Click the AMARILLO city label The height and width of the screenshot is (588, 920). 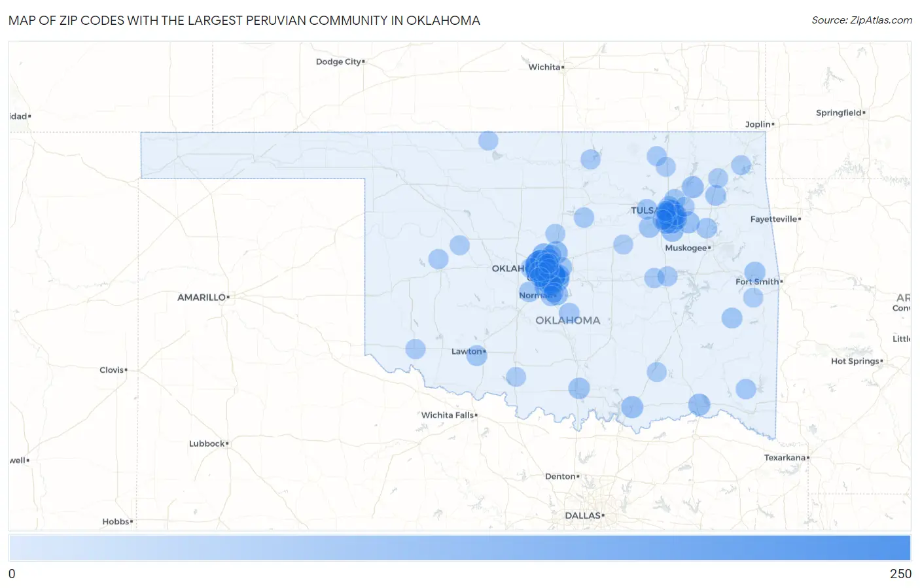[x=202, y=297]
